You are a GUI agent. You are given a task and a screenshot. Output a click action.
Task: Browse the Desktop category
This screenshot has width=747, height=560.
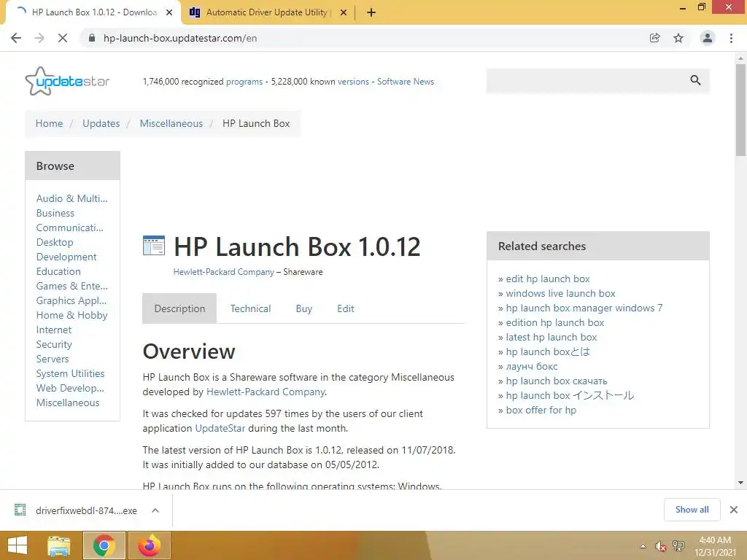(x=55, y=242)
